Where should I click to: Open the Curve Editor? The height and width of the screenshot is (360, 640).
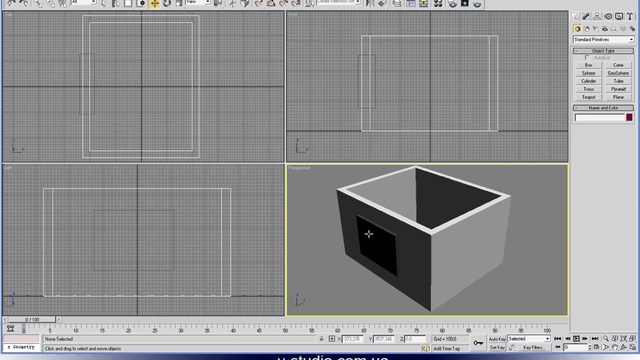coord(411,3)
